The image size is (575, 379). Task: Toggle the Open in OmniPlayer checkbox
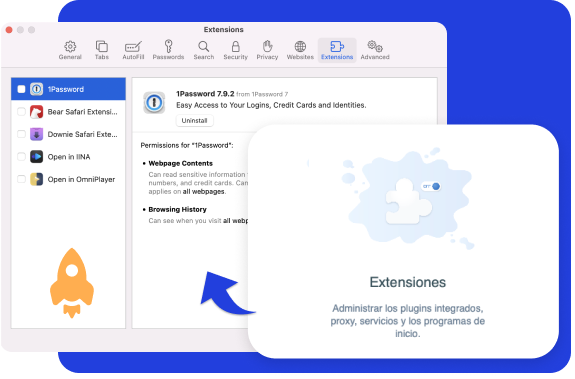tap(21, 179)
